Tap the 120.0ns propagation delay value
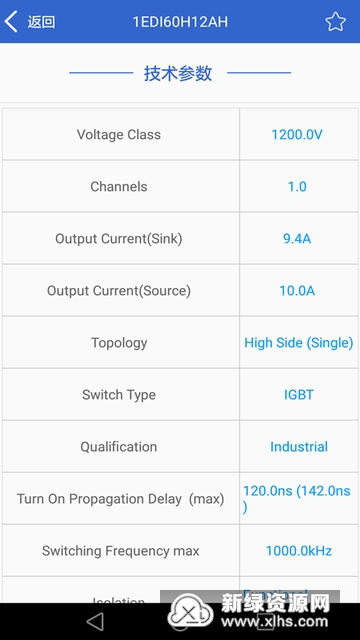 297,499
